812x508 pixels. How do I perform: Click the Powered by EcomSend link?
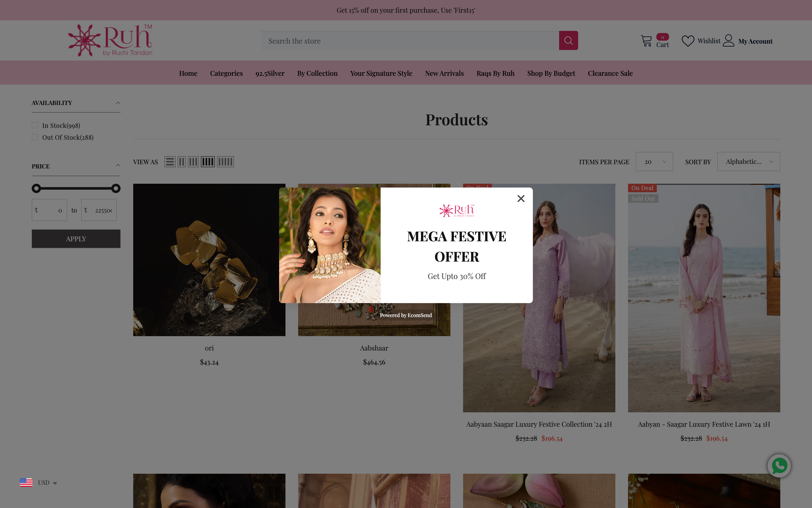point(406,315)
